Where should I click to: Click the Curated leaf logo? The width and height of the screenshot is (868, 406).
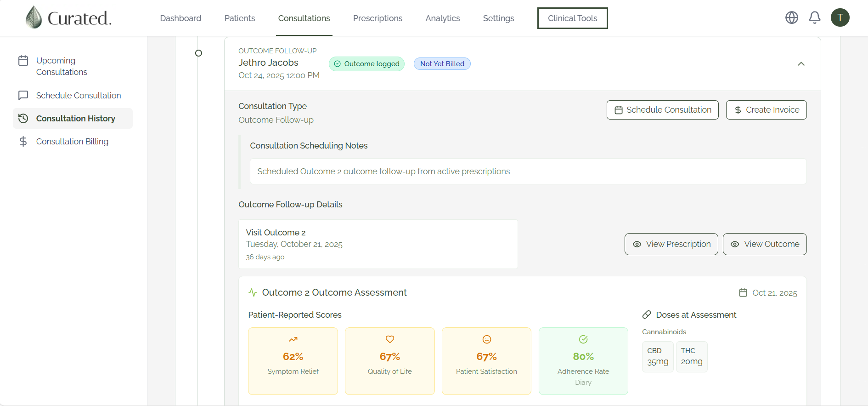pyautogui.click(x=34, y=17)
